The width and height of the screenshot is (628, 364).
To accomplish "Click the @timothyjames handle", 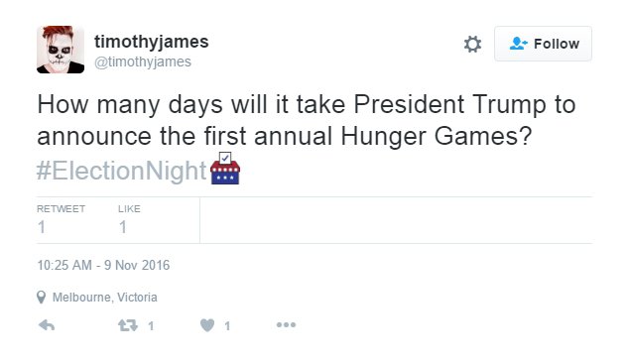I will pyautogui.click(x=143, y=62).
